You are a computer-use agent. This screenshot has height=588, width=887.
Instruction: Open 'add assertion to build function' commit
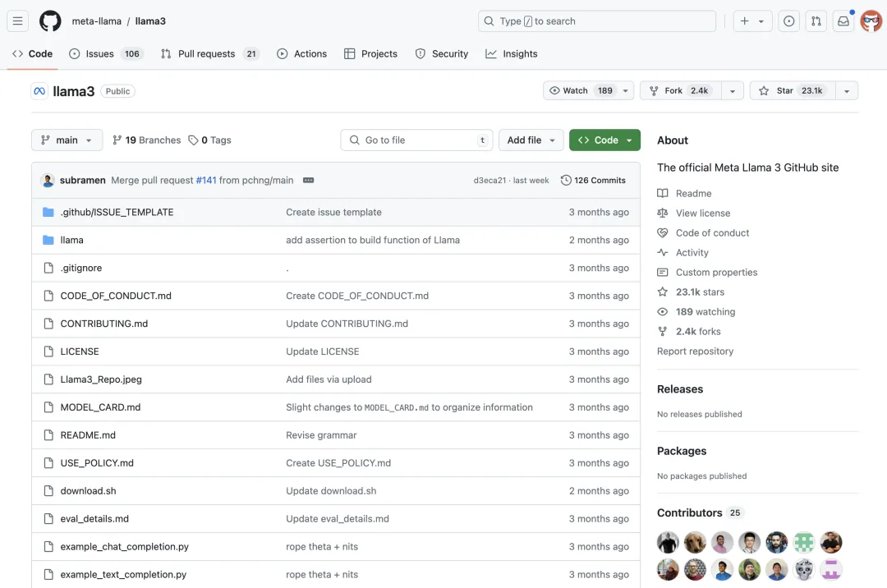(x=373, y=240)
